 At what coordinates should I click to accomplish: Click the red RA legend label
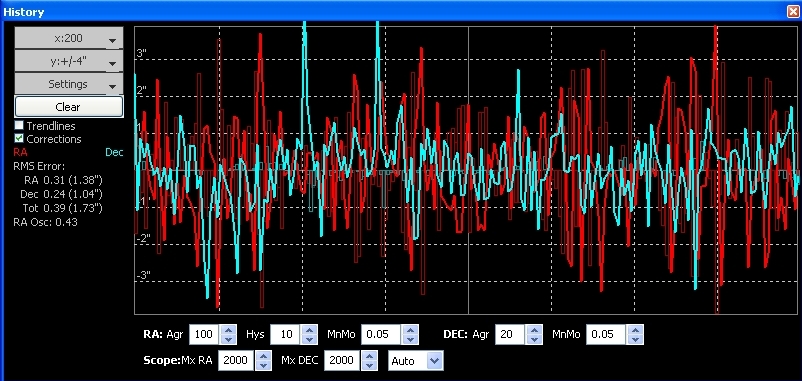tap(20, 152)
